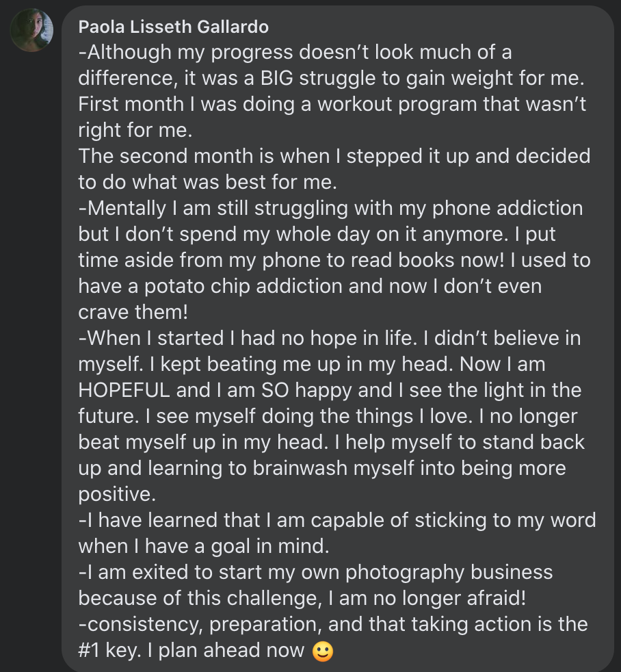This screenshot has height=672, width=621.
Task: Click the Paola Lisseth Gallardo name link
Action: coord(174,27)
